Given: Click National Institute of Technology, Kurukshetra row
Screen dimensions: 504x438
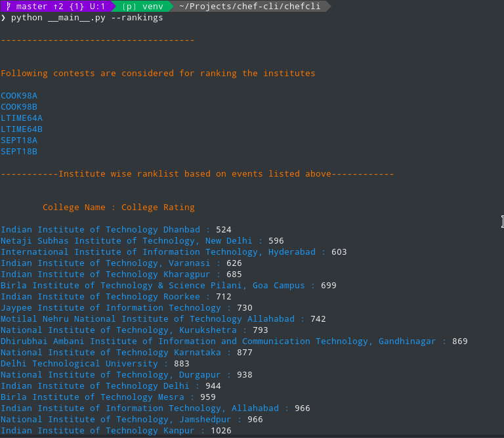Looking at the screenshot, I should click(x=135, y=330).
